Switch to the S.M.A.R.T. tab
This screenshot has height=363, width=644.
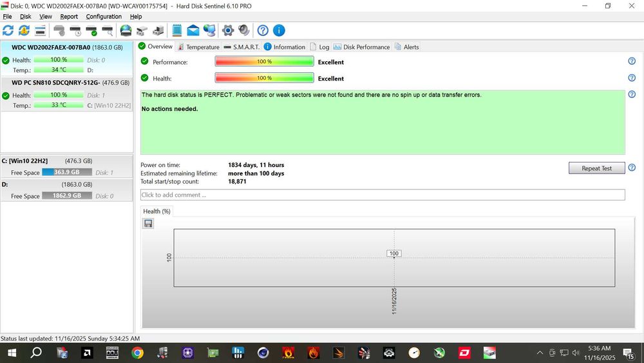pos(241,47)
